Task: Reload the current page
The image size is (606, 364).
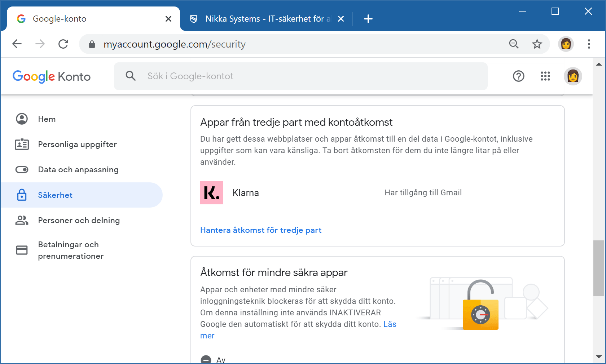Action: [63, 44]
